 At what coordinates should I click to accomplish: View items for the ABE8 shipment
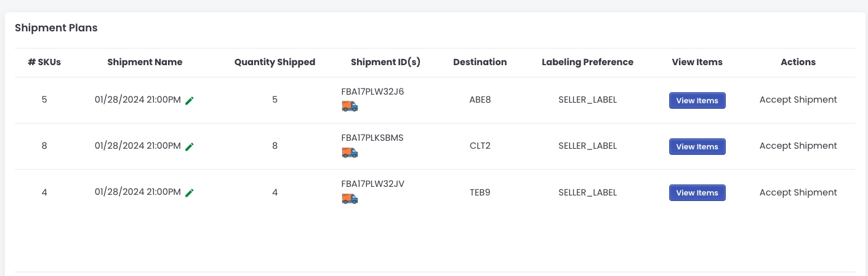point(697,100)
